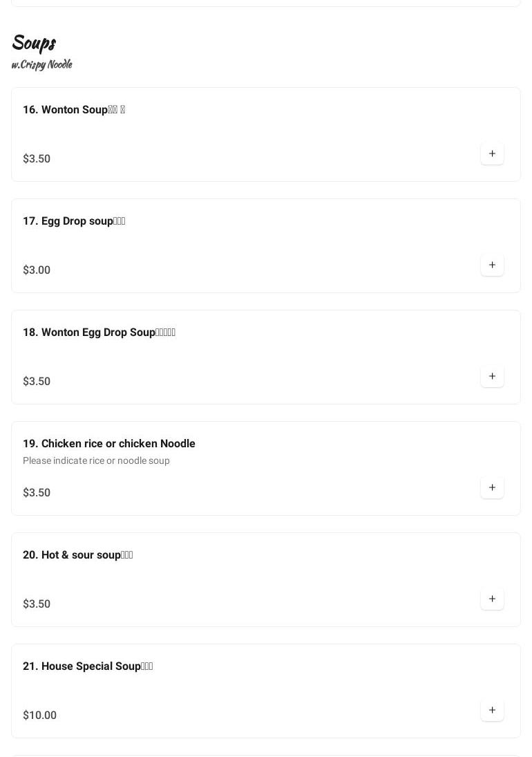Click the Wonton Soup $3.50 price
This screenshot has width=532, height=757.
coord(37,159)
